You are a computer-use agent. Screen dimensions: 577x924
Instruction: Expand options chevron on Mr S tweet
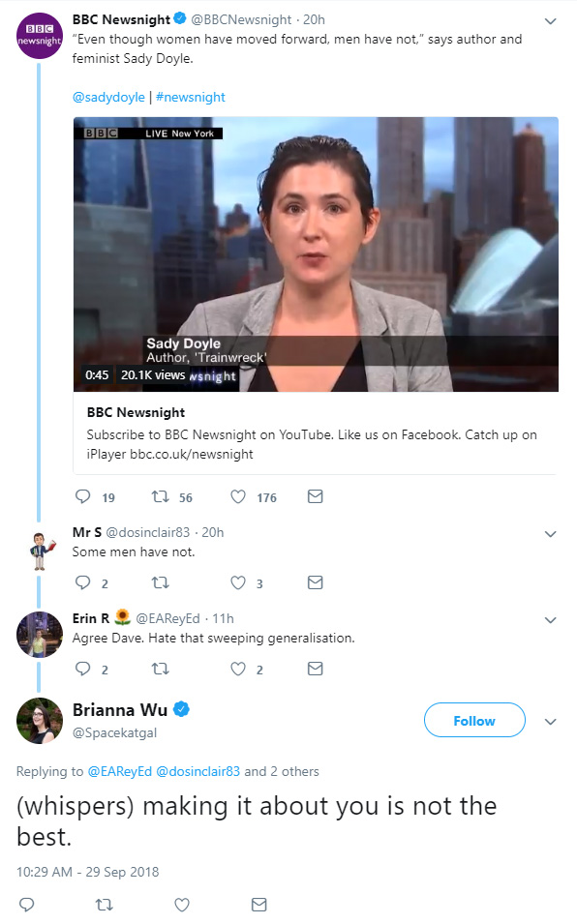coord(551,534)
